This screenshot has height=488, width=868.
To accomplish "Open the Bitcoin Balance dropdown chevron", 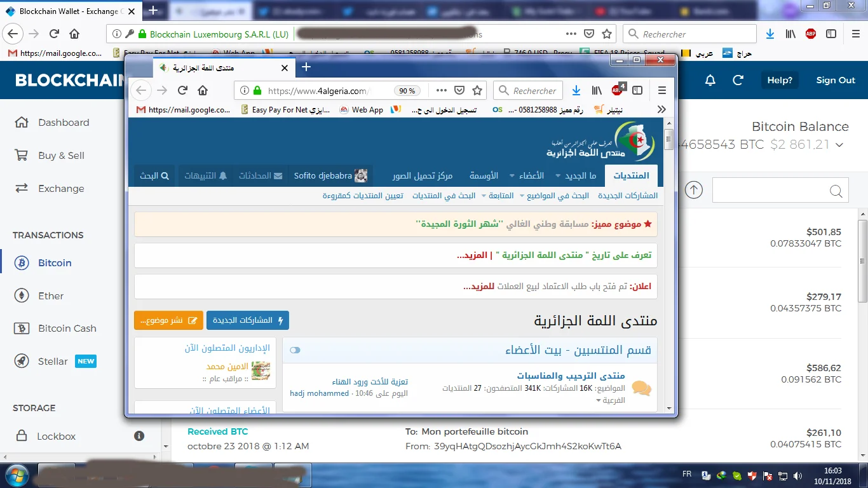I will coord(839,145).
